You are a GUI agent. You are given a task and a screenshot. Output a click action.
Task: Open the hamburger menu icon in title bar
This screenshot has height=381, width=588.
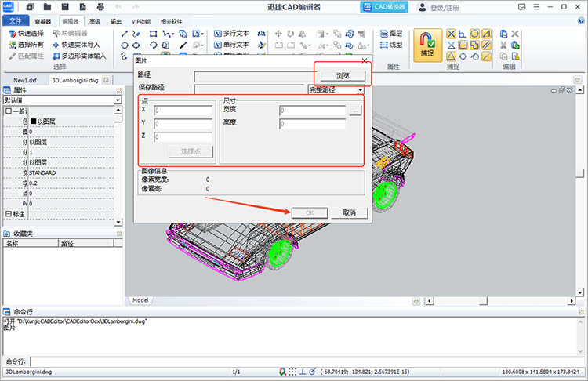coord(536,7)
